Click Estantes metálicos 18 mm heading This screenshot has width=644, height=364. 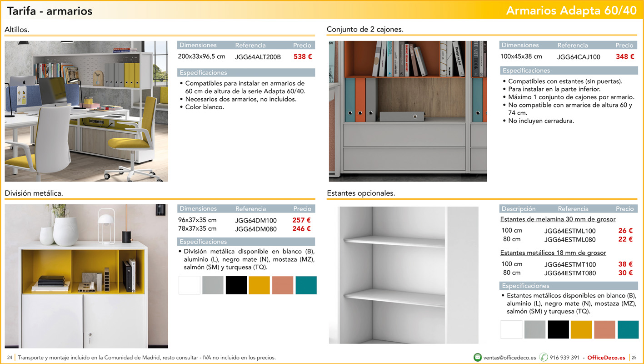(553, 253)
